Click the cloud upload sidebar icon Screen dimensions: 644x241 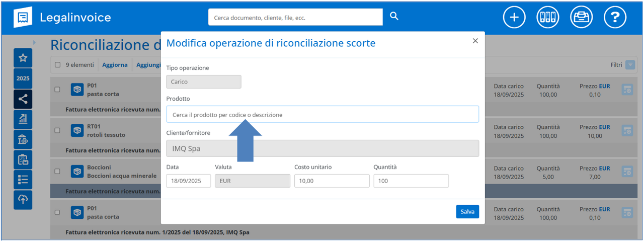(23, 199)
